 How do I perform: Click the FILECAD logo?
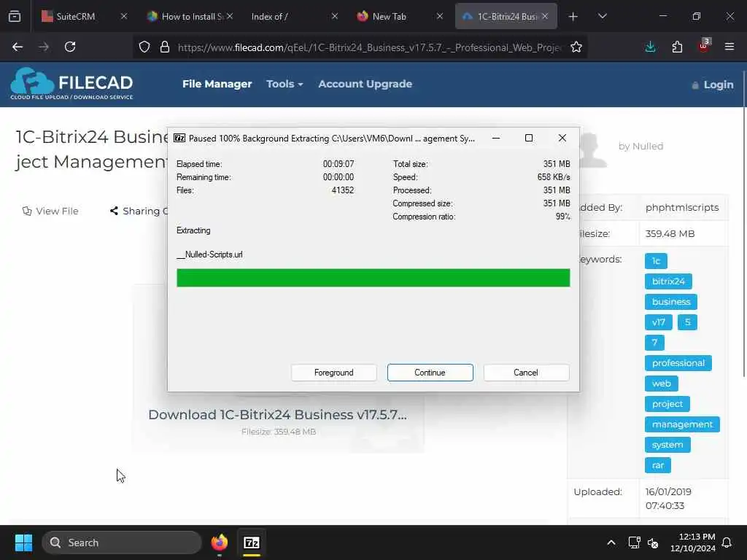(x=71, y=84)
